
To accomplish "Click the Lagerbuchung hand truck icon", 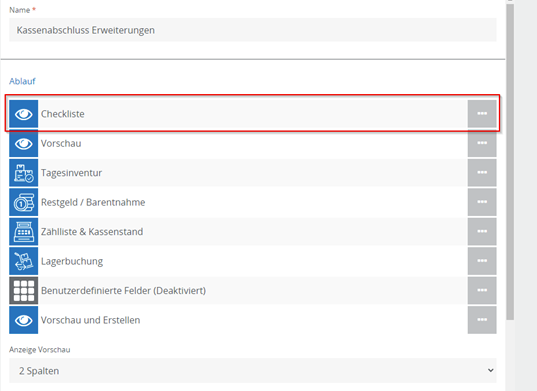I will tap(24, 261).
